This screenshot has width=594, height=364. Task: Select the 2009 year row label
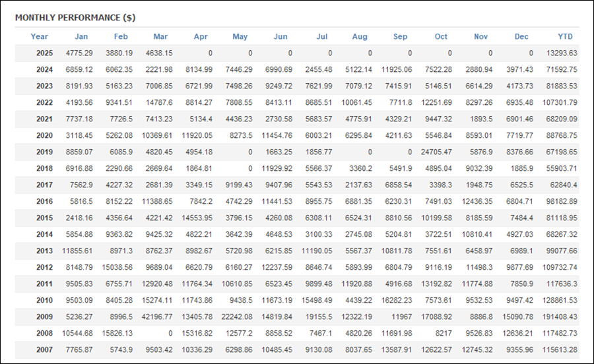pyautogui.click(x=44, y=317)
